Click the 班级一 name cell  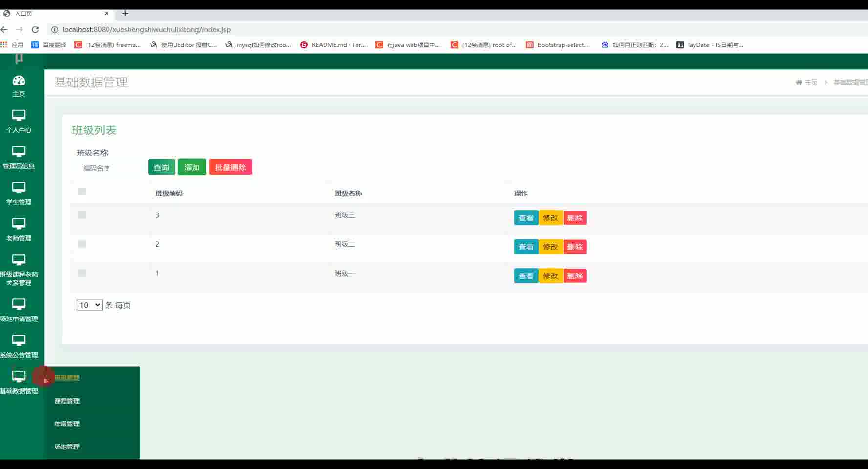345,274
